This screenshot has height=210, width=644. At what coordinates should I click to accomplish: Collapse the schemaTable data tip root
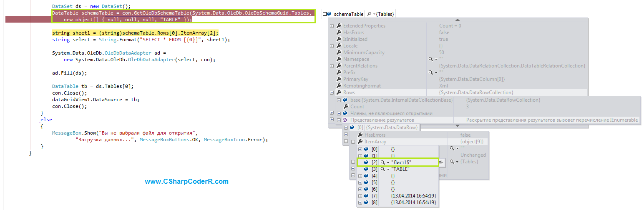coord(325,14)
